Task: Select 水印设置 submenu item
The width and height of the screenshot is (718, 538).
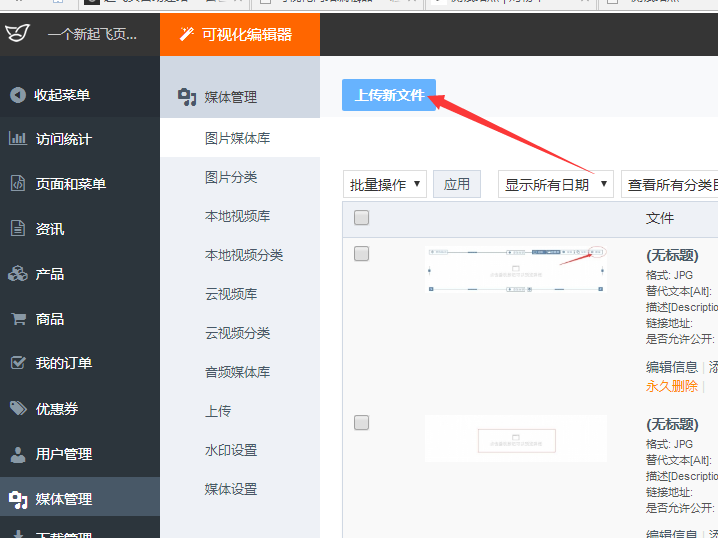Action: [231, 450]
